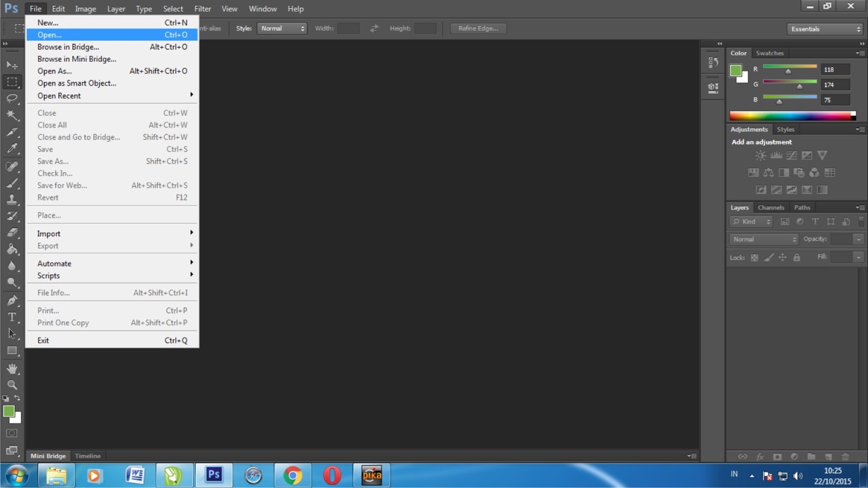Screen dimensions: 868x488
Task: Choose Open as Smart Object...
Action: (x=112, y=83)
